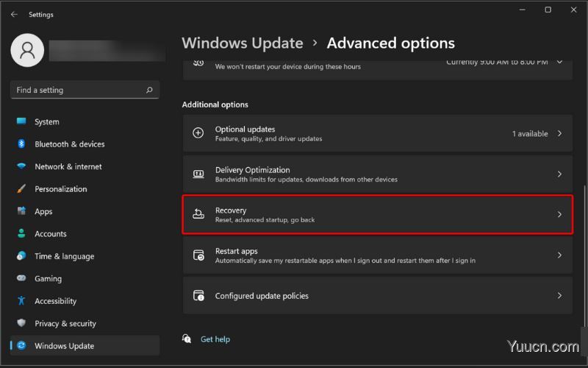Open Accessibility settings
Screen dimensions: 588x368
click(x=85, y=301)
